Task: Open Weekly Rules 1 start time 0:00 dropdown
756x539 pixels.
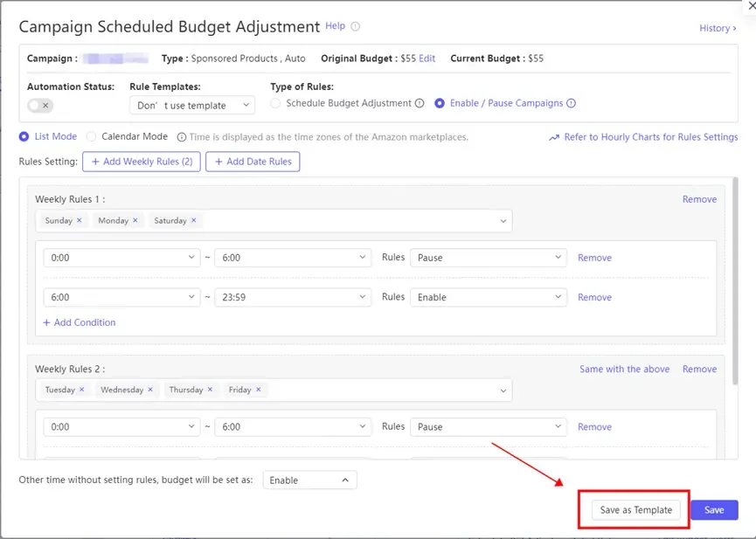Action: tap(121, 258)
